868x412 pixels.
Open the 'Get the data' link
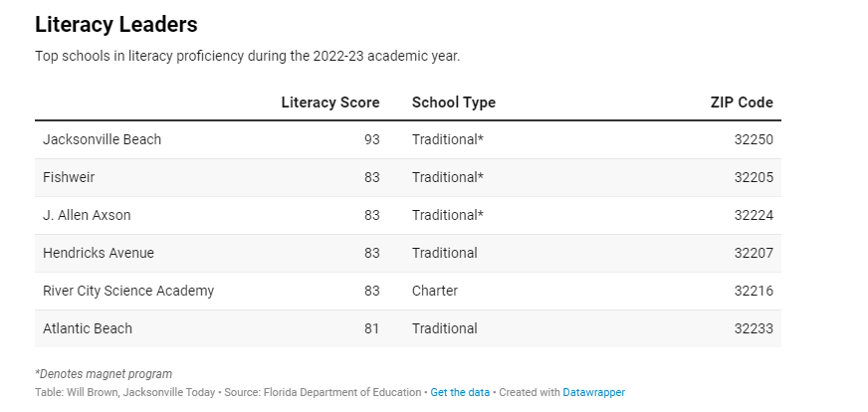tap(460, 392)
